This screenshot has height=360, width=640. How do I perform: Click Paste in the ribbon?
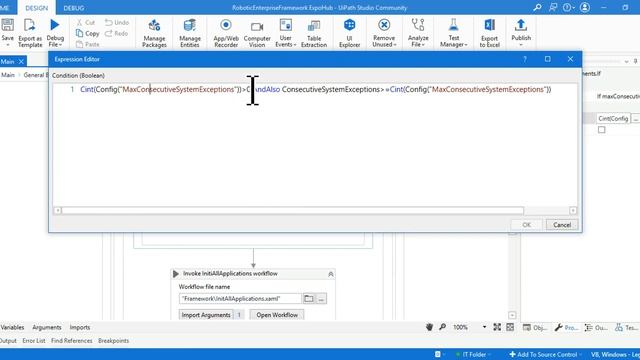(87, 44)
